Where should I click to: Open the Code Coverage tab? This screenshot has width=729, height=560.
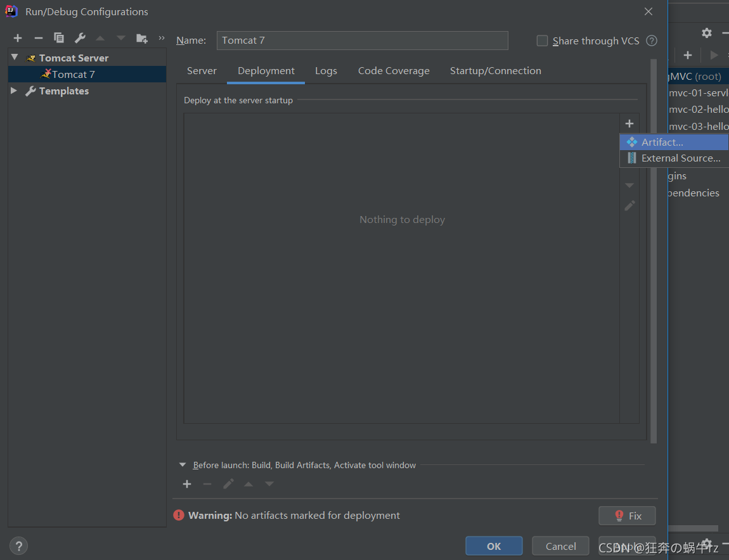click(394, 71)
